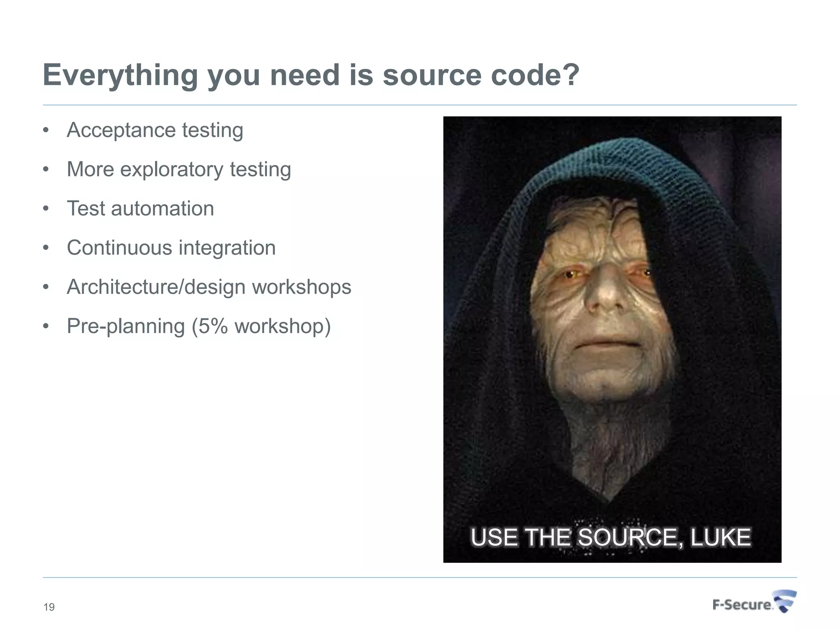Viewport: 840px width, 630px height.
Task: Select the 'More exploratory testing' bullet
Action: [x=179, y=170]
